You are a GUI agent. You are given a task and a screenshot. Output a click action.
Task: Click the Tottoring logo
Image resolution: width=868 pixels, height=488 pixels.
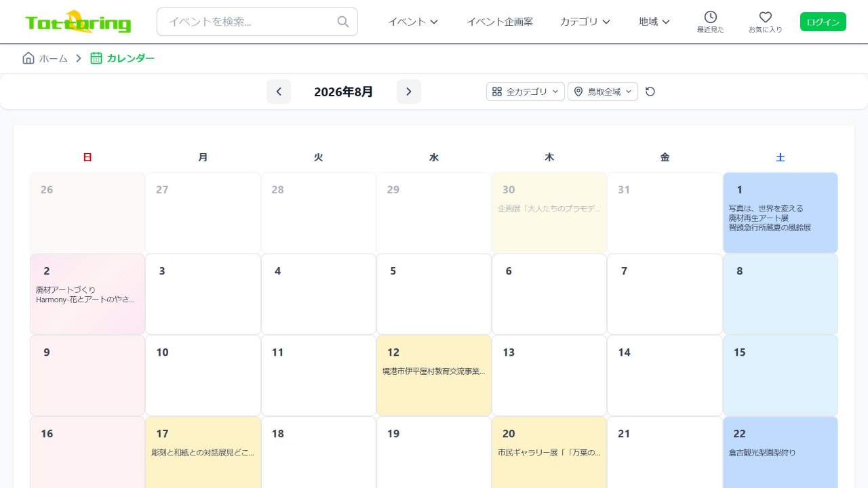point(78,22)
